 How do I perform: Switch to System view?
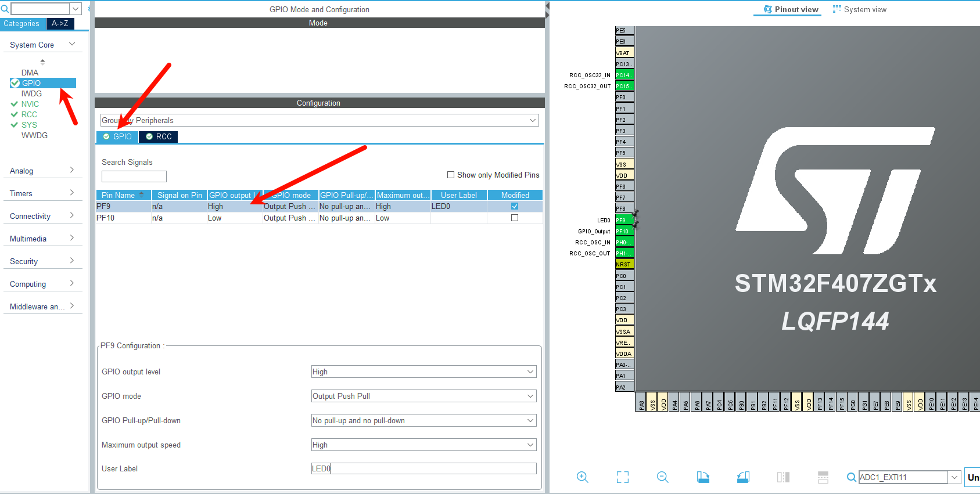point(860,9)
